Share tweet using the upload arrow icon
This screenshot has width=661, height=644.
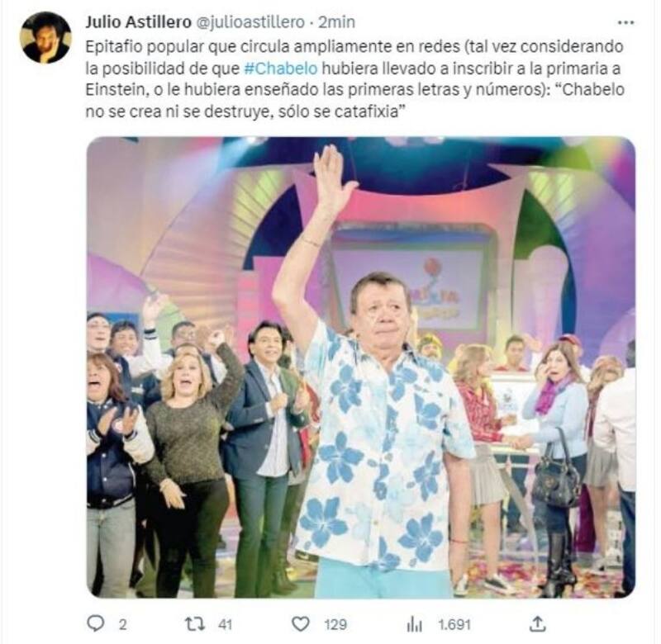point(538,624)
